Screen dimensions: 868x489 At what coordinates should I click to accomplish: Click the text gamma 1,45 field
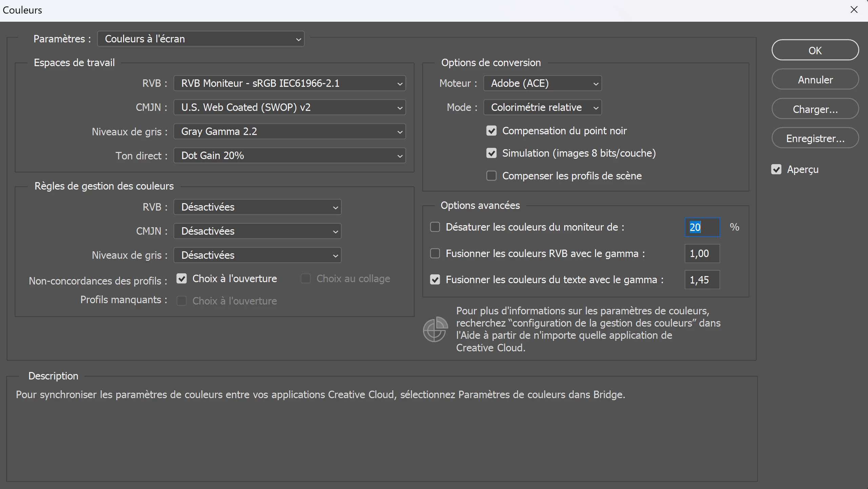pyautogui.click(x=702, y=280)
